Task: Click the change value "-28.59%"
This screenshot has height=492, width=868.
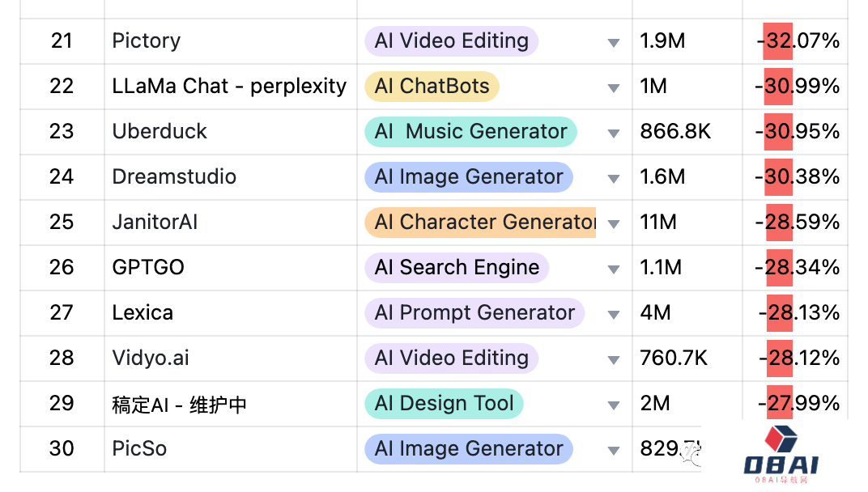Action: (x=798, y=223)
